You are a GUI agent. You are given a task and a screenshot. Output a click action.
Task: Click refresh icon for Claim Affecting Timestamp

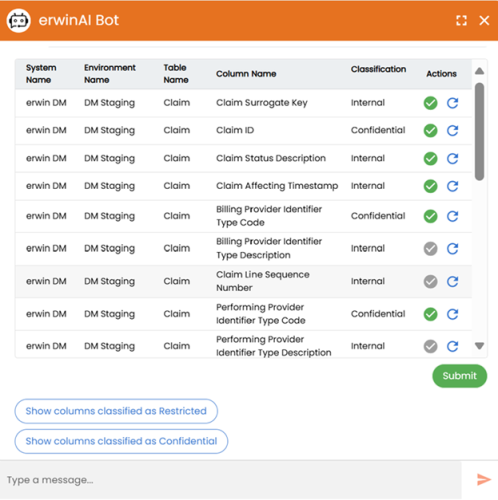[452, 186]
